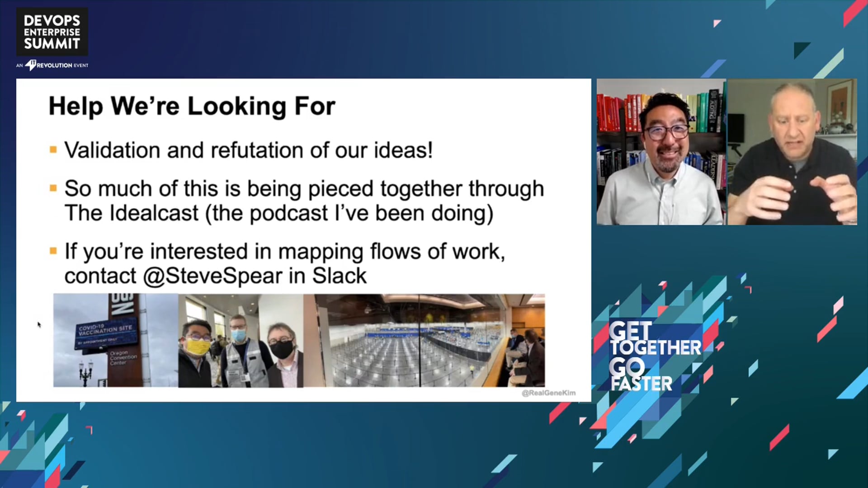Click the @RealGeneKim handle on slide
This screenshot has height=488, width=868.
tap(549, 393)
